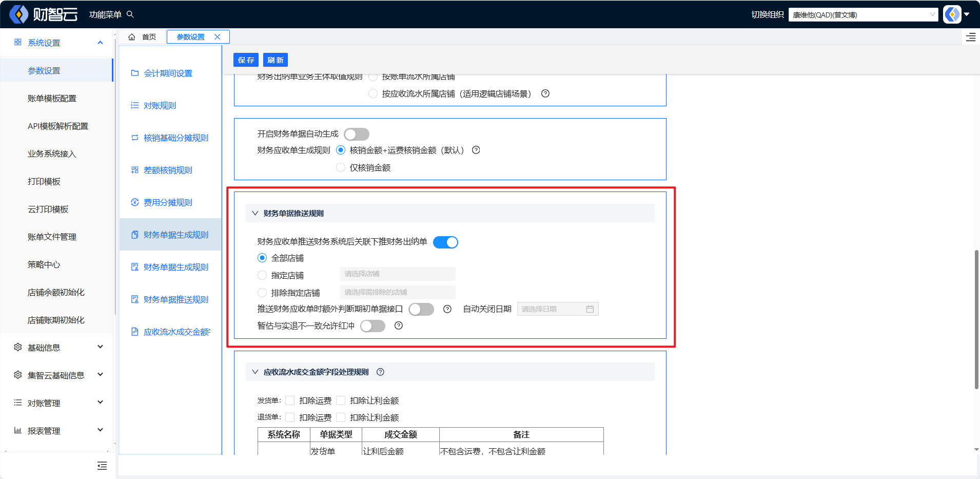980x479 pixels.
Task: Click help icon beside 核销金额+运费核销金额
Action: [476, 150]
